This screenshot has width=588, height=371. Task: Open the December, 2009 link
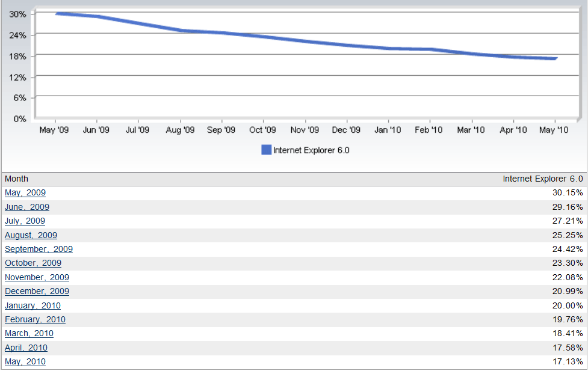[37, 291]
